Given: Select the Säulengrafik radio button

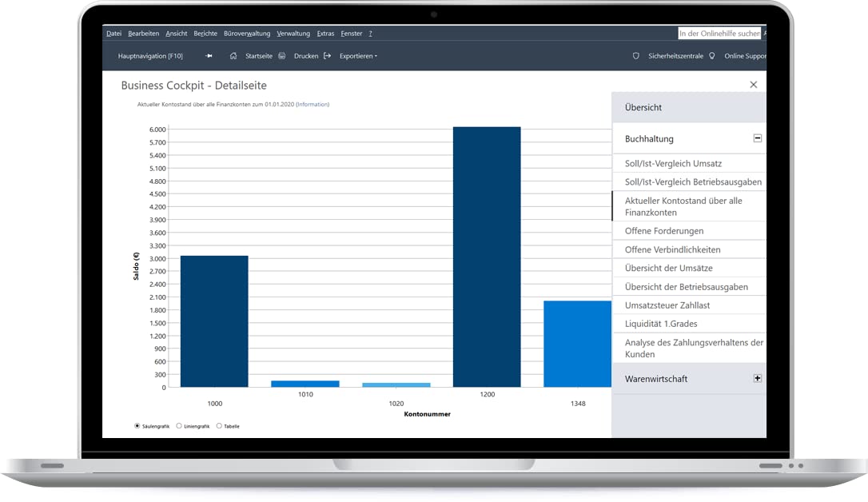Looking at the screenshot, I should (137, 425).
